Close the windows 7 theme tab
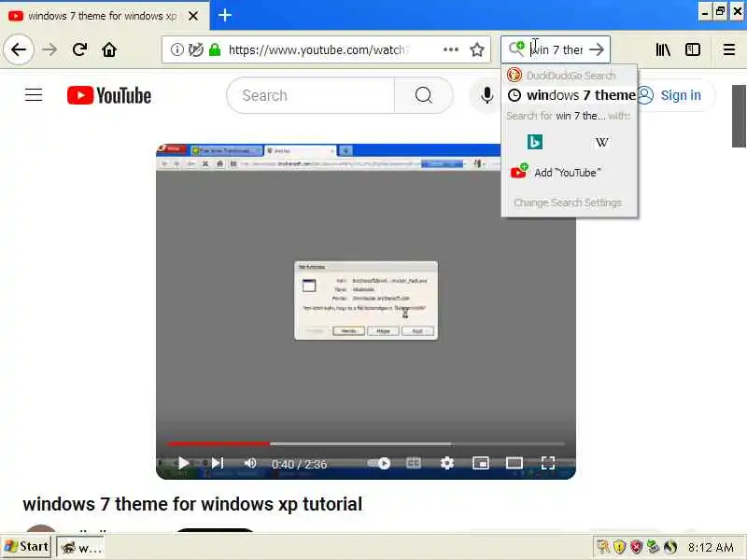 point(193,16)
